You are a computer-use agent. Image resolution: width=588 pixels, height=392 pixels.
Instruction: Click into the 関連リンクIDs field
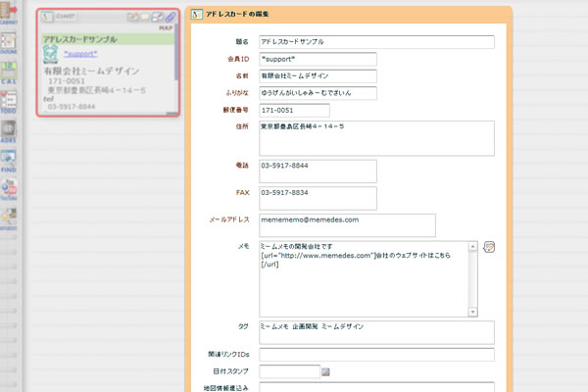[x=376, y=355]
